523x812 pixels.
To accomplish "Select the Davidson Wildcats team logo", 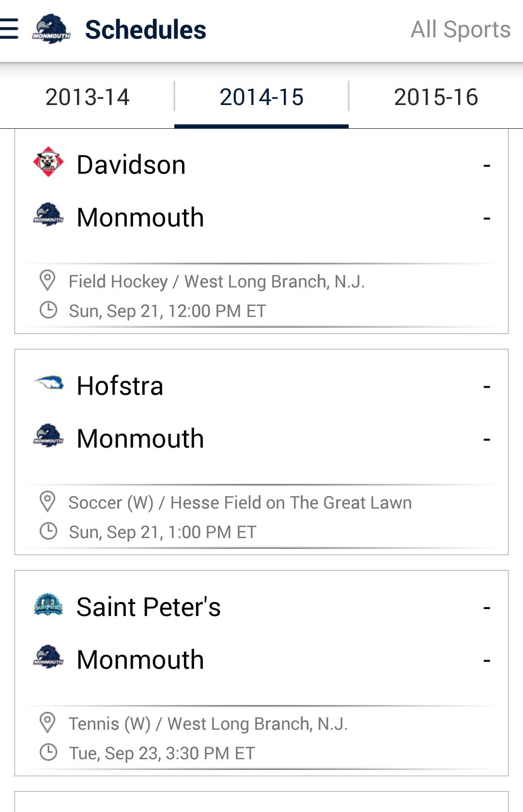I will click(x=48, y=164).
